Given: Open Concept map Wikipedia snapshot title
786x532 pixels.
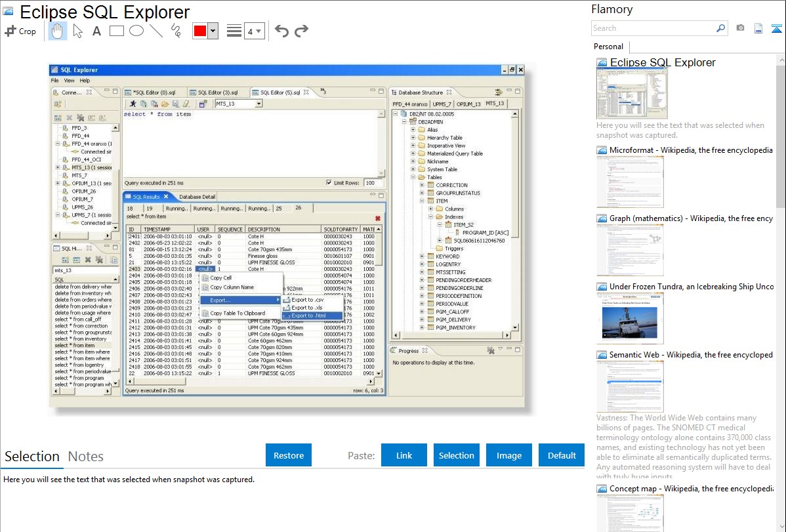Looking at the screenshot, I should click(692, 488).
